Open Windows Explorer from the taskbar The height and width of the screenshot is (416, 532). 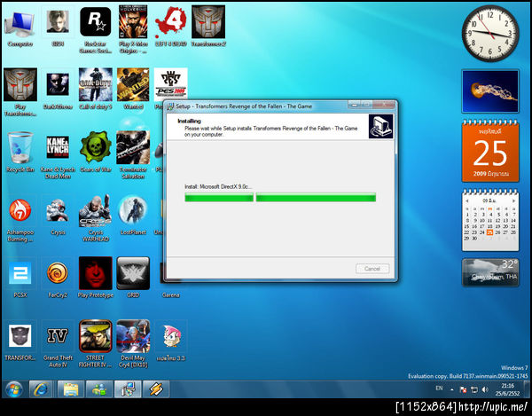tap(71, 389)
